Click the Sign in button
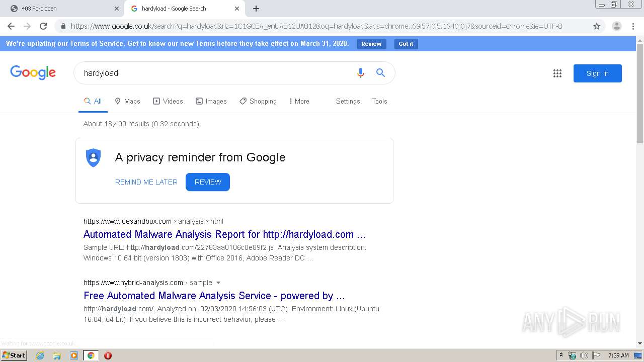The height and width of the screenshot is (362, 644). tap(598, 73)
